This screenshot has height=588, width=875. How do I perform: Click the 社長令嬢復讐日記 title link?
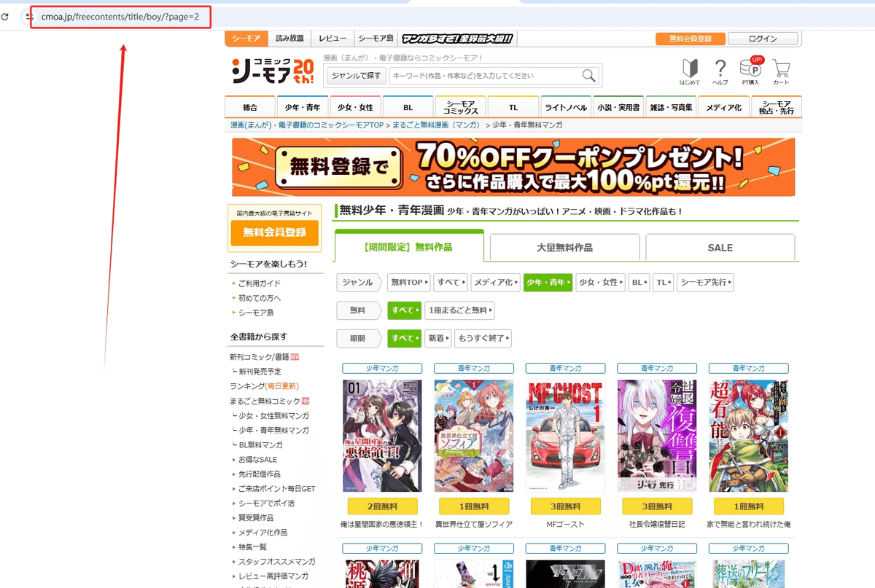[x=657, y=524]
